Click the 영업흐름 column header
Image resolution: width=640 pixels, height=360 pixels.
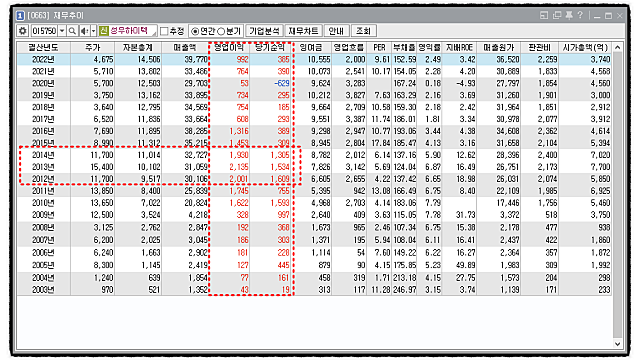349,47
